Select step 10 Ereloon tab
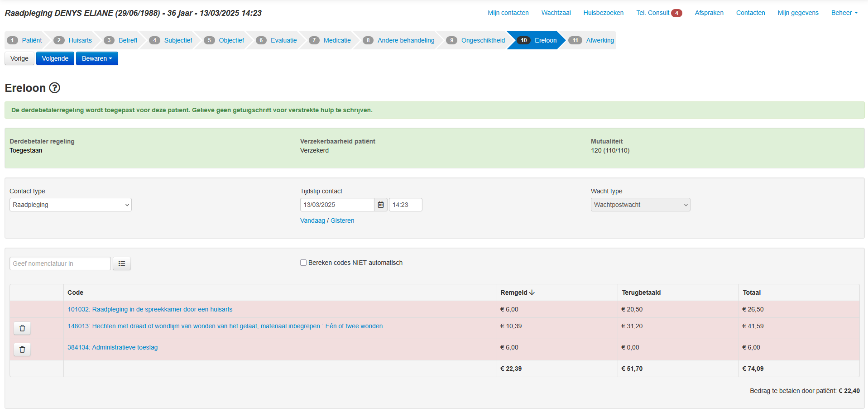The height and width of the screenshot is (412, 868). (x=537, y=40)
